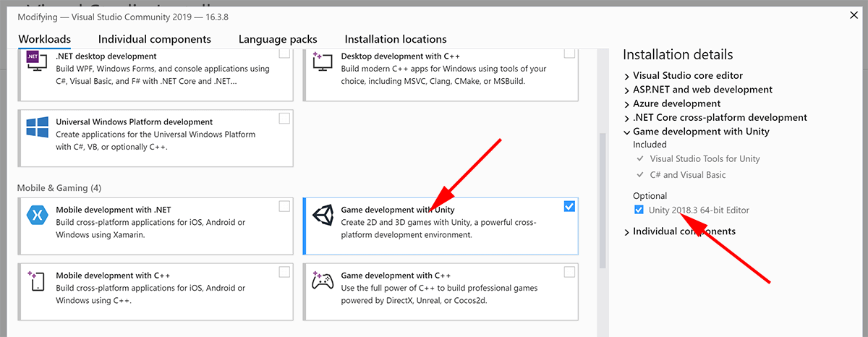Viewport: 868px width, 337px height.
Task: Uncheck the Game development with Unity checkbox
Action: 569,206
